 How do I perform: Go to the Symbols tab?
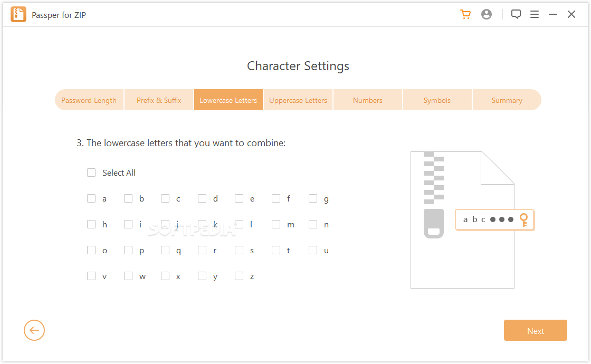click(x=437, y=100)
